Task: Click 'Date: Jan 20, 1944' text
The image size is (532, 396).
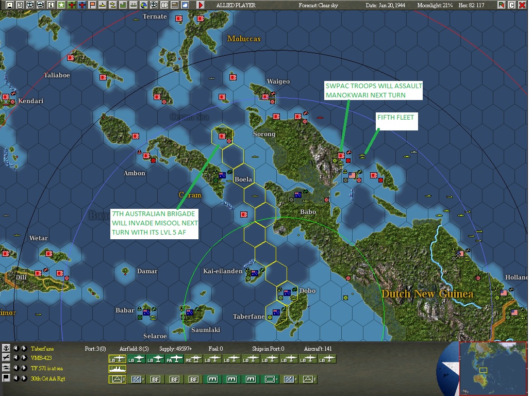Action: pyautogui.click(x=386, y=5)
